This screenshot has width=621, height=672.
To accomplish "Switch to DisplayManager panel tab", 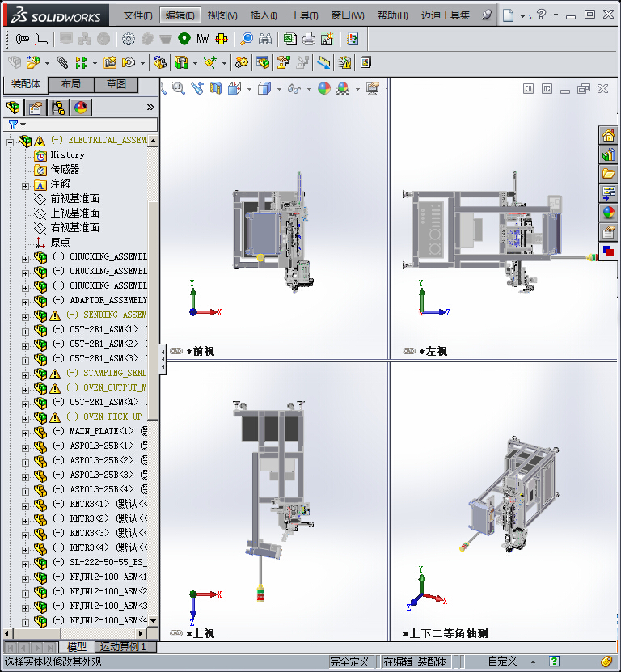I will (x=81, y=108).
